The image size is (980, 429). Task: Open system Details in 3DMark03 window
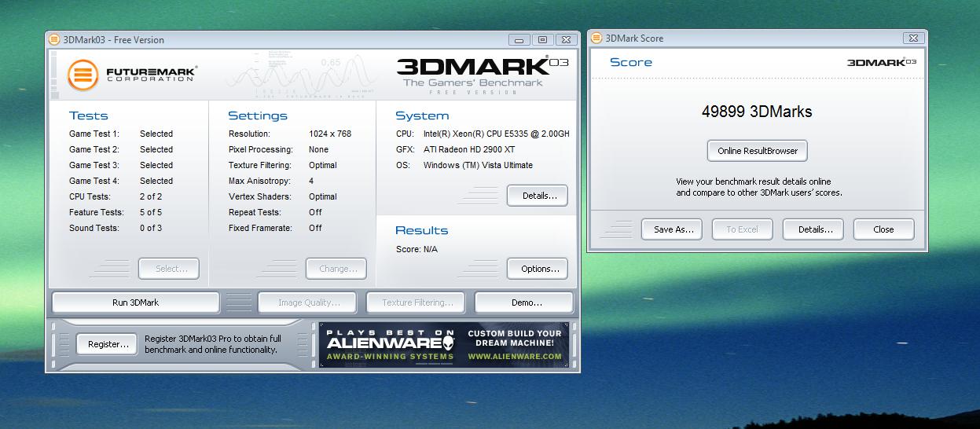point(538,196)
